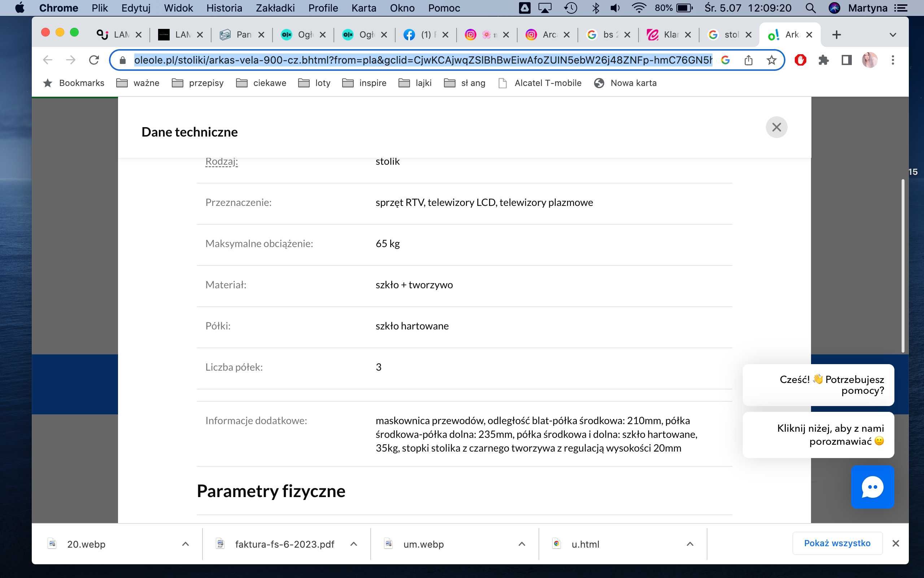Expand options for faktura-fs-6-2023.pdf download

(x=354, y=544)
